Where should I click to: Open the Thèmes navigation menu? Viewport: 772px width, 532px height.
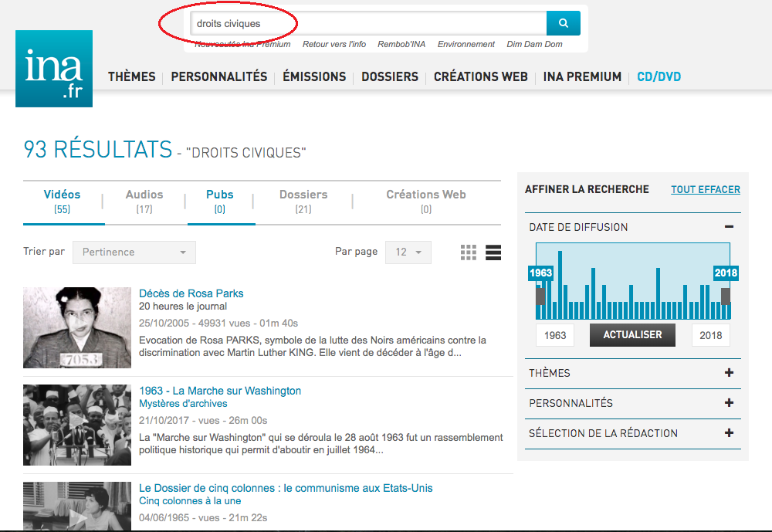131,77
